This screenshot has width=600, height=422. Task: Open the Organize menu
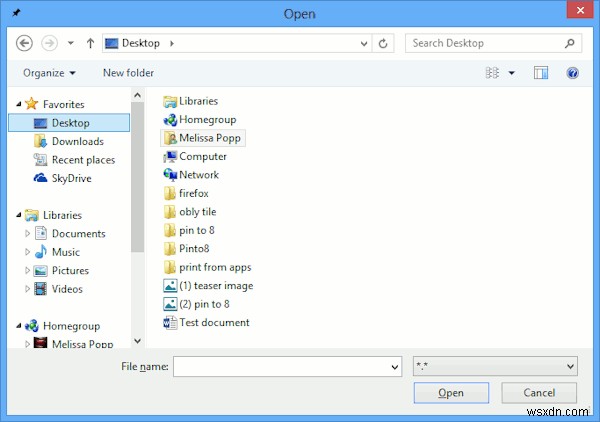pos(49,73)
